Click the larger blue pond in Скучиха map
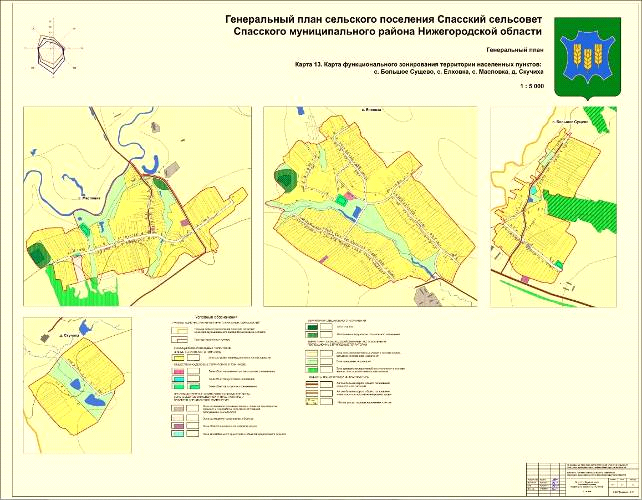 (x=94, y=400)
